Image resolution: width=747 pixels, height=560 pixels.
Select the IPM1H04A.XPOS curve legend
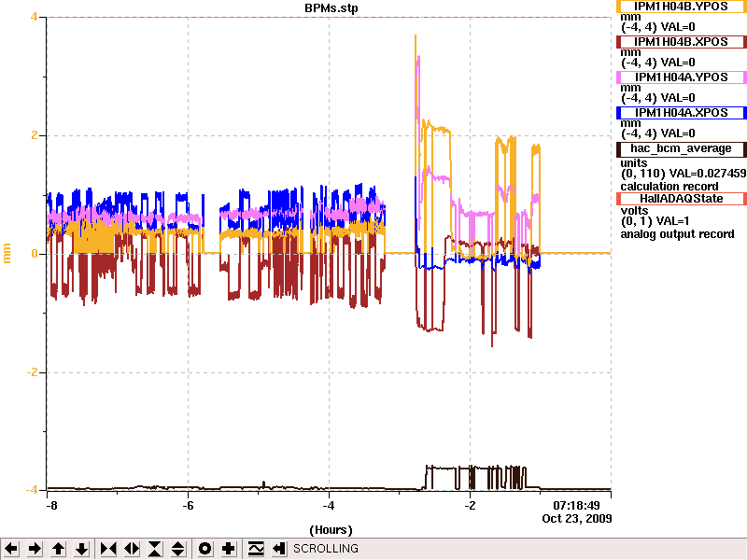pos(682,113)
